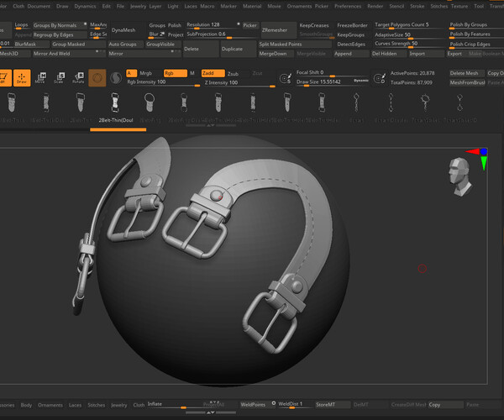
Task: Expand the bottom tray divider arrows
Action: [x=211, y=412]
